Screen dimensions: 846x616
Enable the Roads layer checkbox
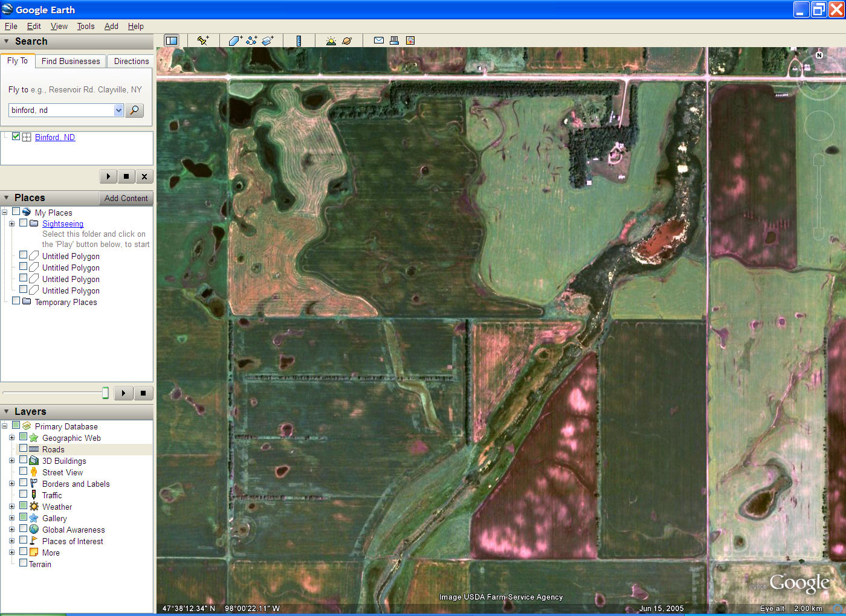click(x=23, y=448)
